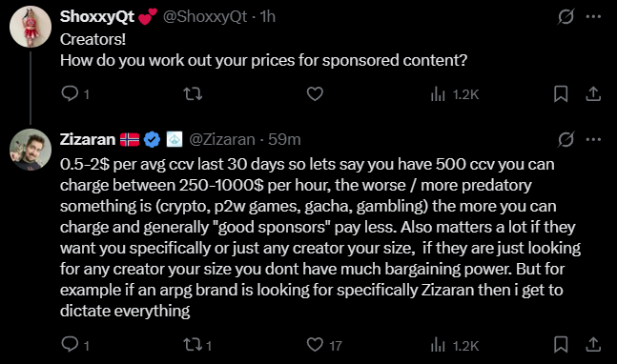
Task: Open ShoxxyQt's profile picture
Action: point(31,27)
